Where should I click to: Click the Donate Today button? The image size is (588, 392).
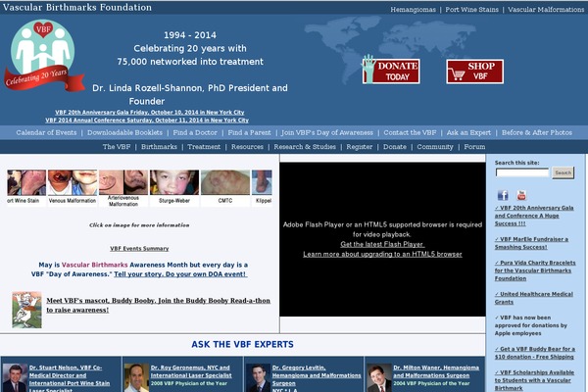tap(391, 71)
